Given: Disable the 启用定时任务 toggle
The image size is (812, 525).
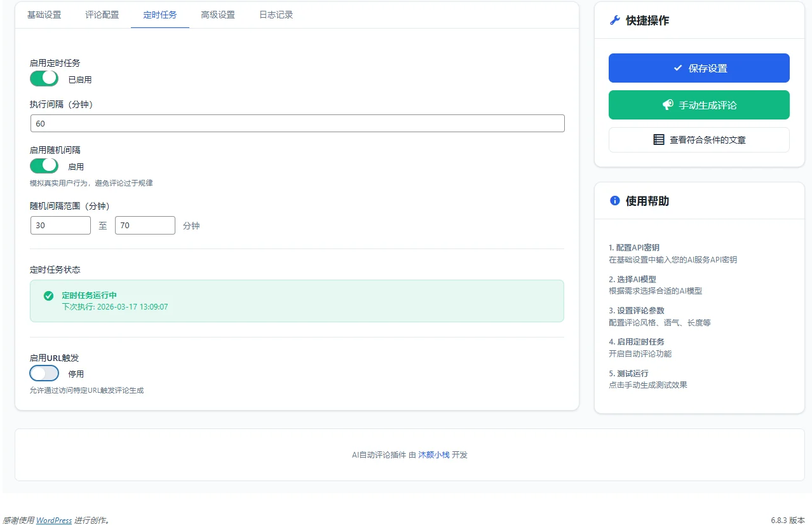Looking at the screenshot, I should [44, 78].
